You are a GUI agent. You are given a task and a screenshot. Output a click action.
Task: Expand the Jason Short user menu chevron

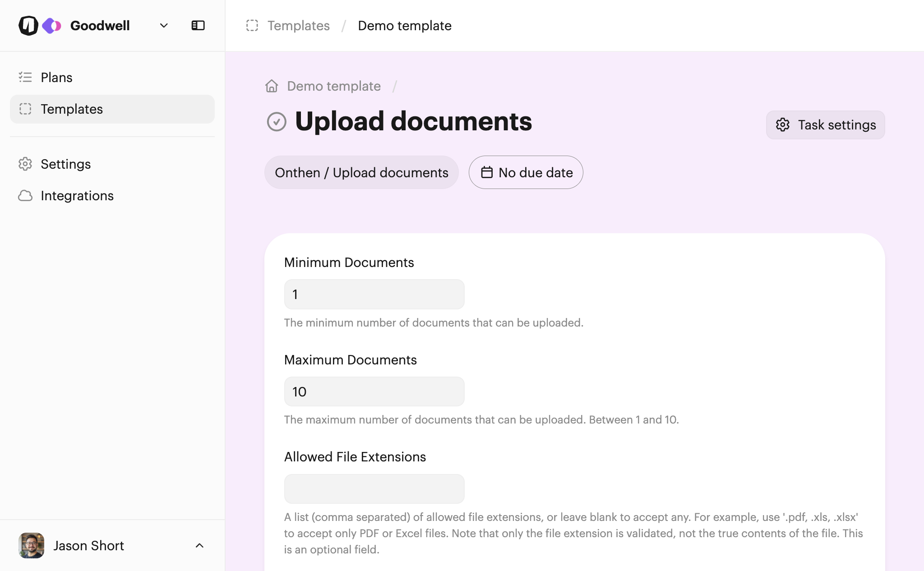pyautogui.click(x=199, y=546)
